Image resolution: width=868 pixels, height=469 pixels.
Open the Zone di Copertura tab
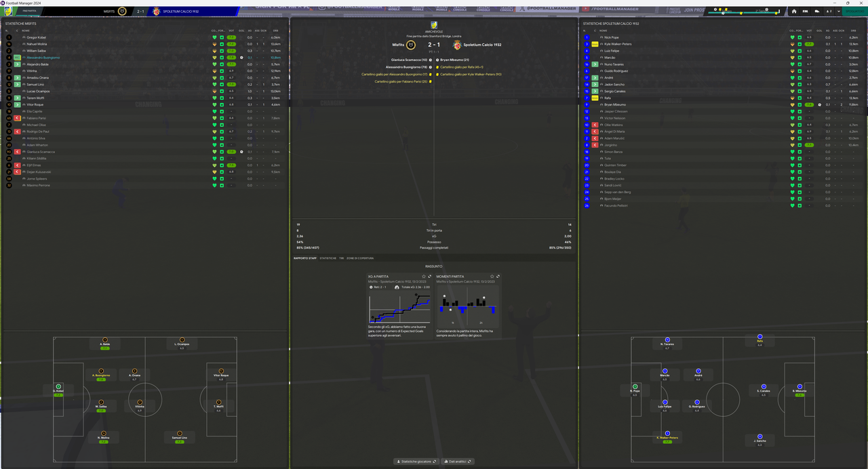click(359, 258)
